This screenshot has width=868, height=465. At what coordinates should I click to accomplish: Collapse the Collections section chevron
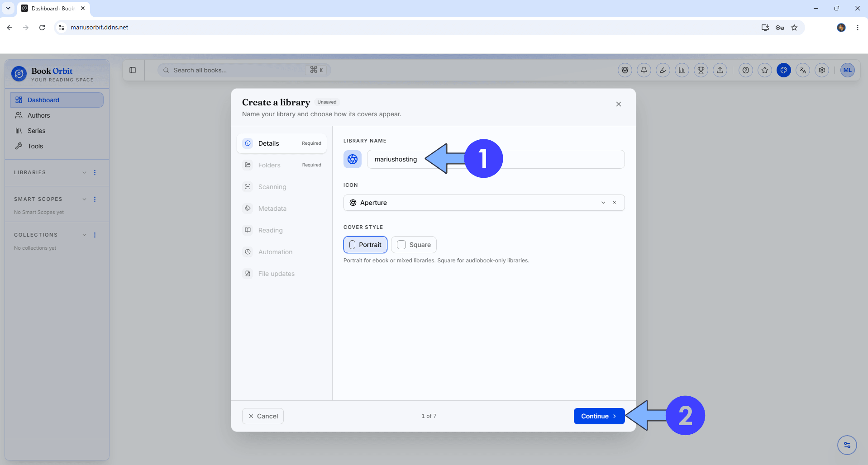[84, 235]
